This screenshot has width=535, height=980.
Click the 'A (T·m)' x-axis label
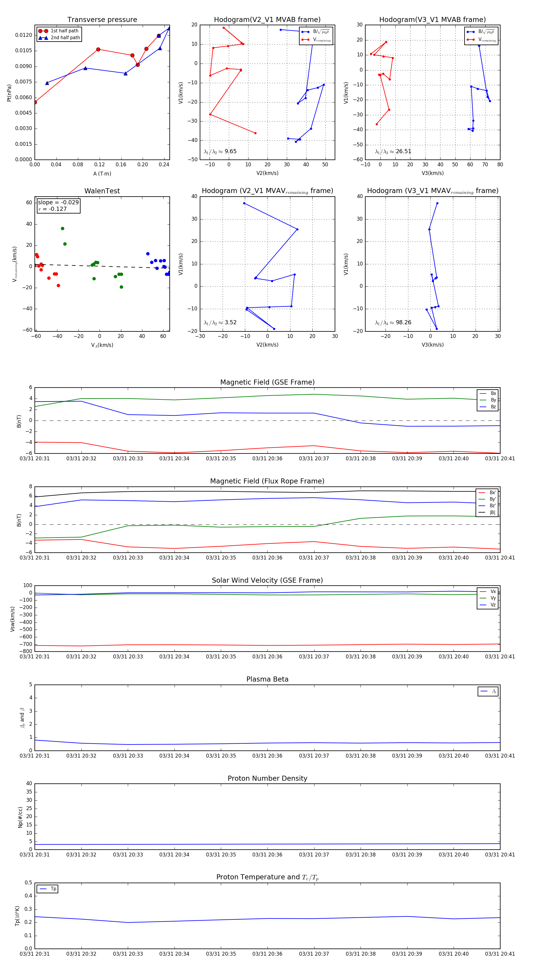[x=102, y=173]
